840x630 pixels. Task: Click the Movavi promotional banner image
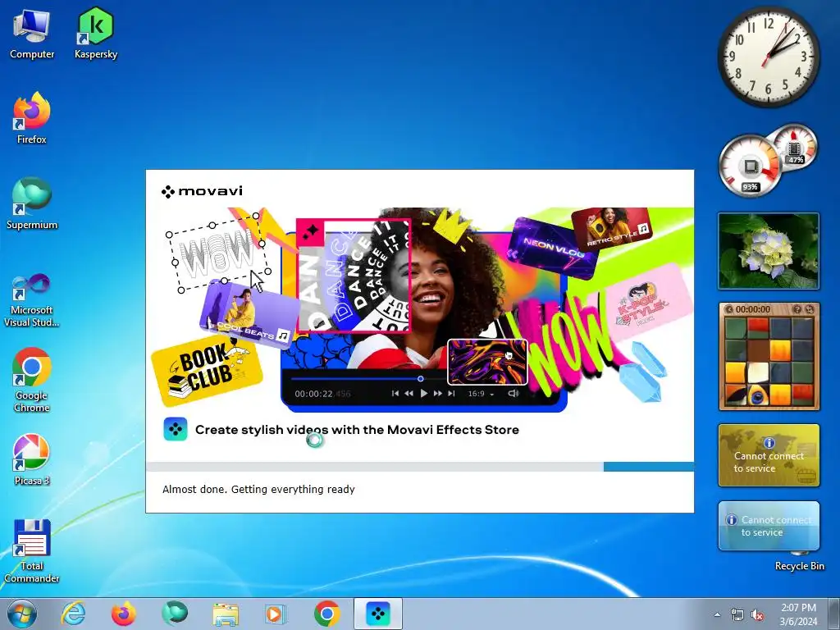(x=420, y=309)
